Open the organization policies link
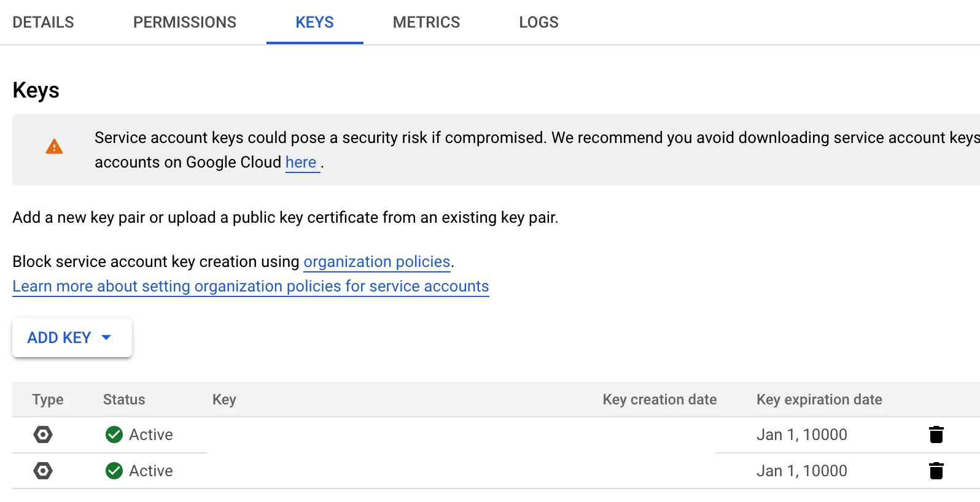 click(x=377, y=262)
